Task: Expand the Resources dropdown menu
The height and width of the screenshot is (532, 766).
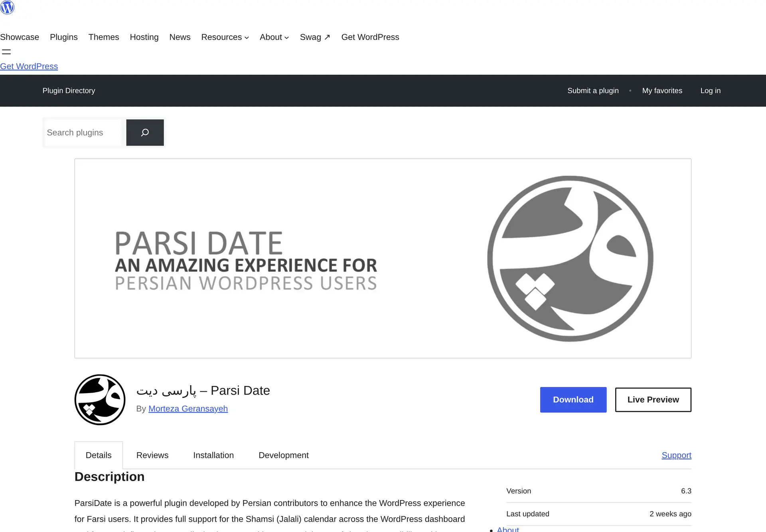Action: (x=225, y=37)
